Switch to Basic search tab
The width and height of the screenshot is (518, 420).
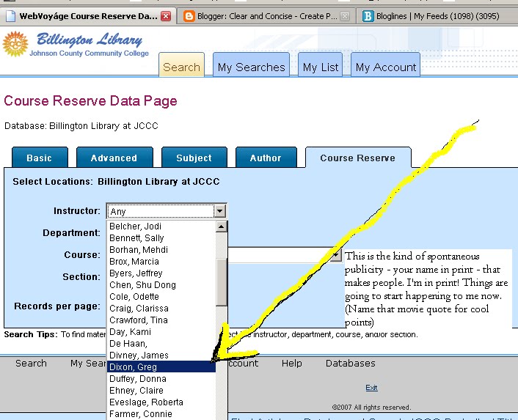(40, 158)
